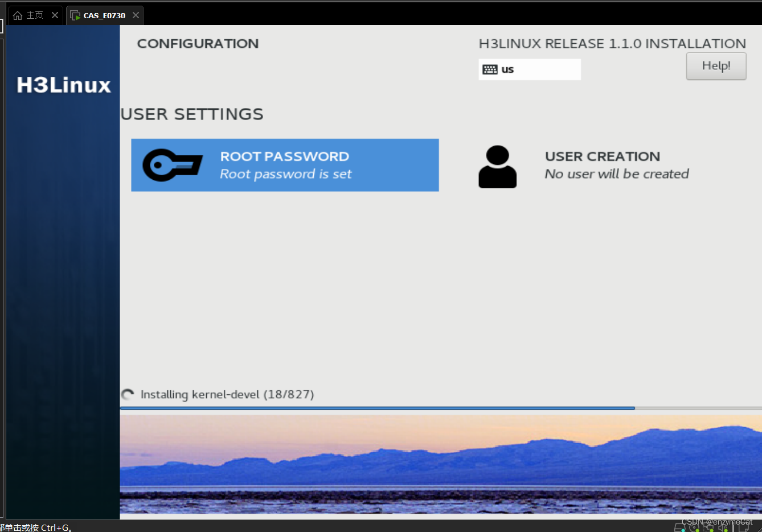The image size is (762, 532).
Task: Click the CONFIGURATION title
Action: [x=198, y=44]
